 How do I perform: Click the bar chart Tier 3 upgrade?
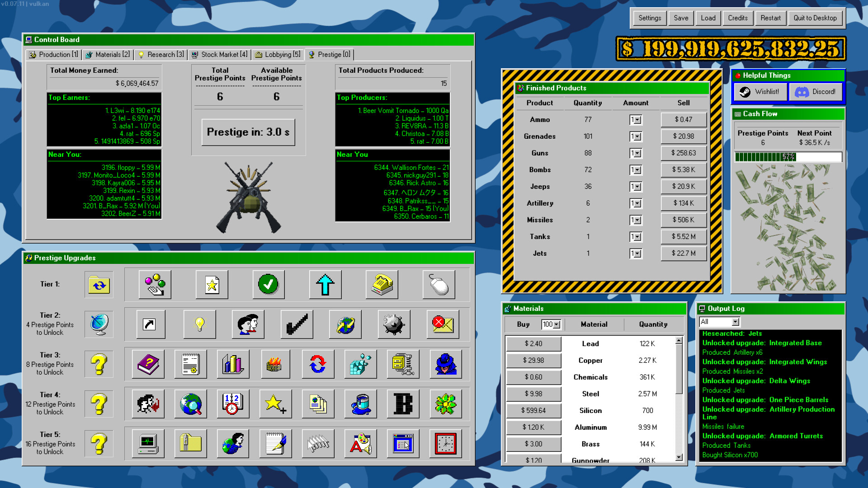(233, 364)
